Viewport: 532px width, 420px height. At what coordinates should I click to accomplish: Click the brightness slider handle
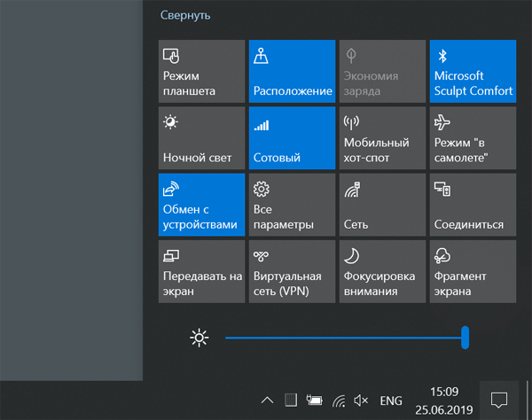tap(465, 338)
